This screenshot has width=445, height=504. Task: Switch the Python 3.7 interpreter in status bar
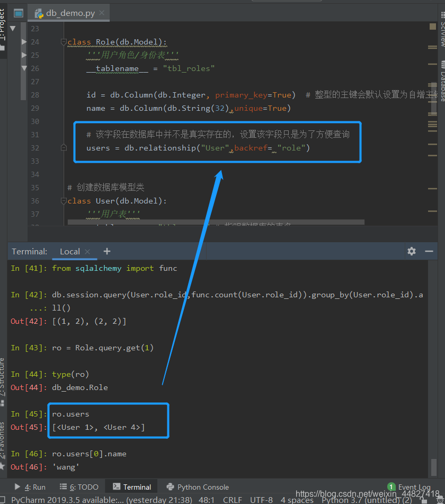coord(367,500)
